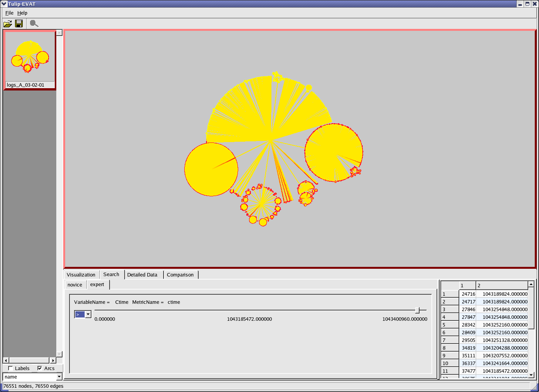Click the Save floppy disk icon

click(x=19, y=24)
